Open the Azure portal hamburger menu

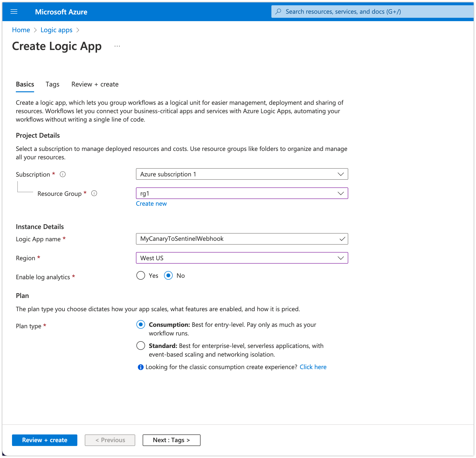(14, 12)
